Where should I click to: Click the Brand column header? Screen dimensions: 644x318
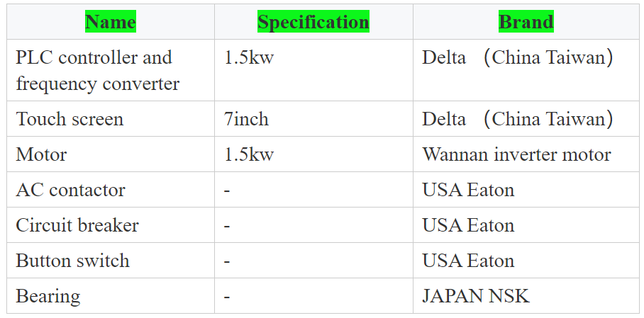coord(526,22)
